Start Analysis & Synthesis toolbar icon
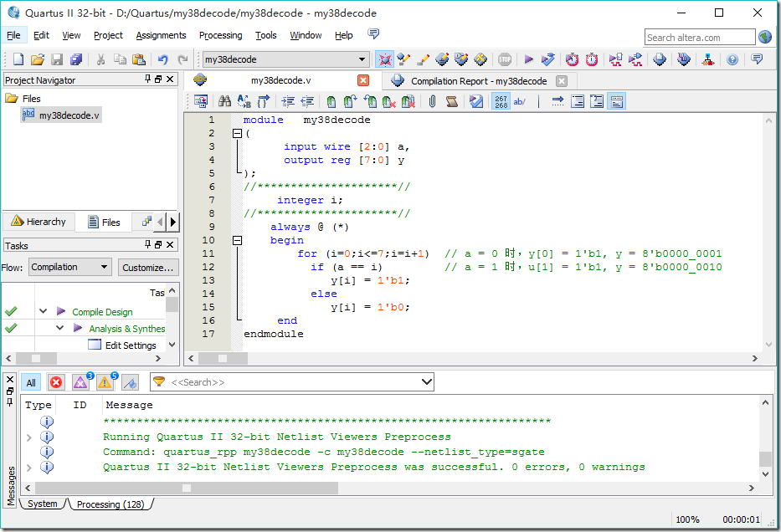Screen dimensions: 781x532 coord(548,59)
